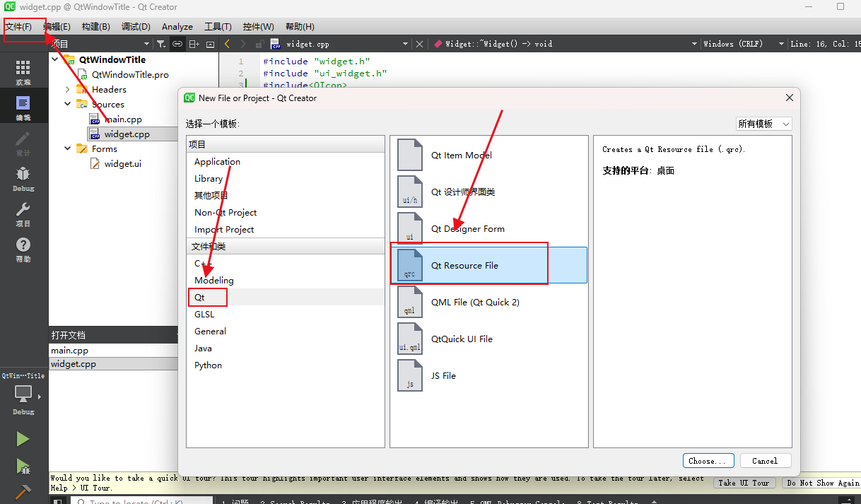Image resolution: width=861 pixels, height=504 pixels.
Task: Click Cancel in the New File dialog
Action: coord(765,461)
